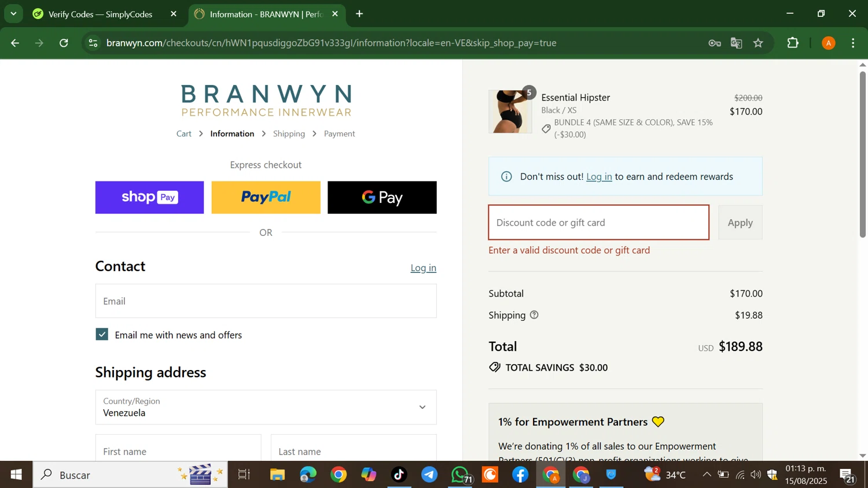Show hidden system tray icons
This screenshot has width=868, height=488.
click(x=707, y=475)
